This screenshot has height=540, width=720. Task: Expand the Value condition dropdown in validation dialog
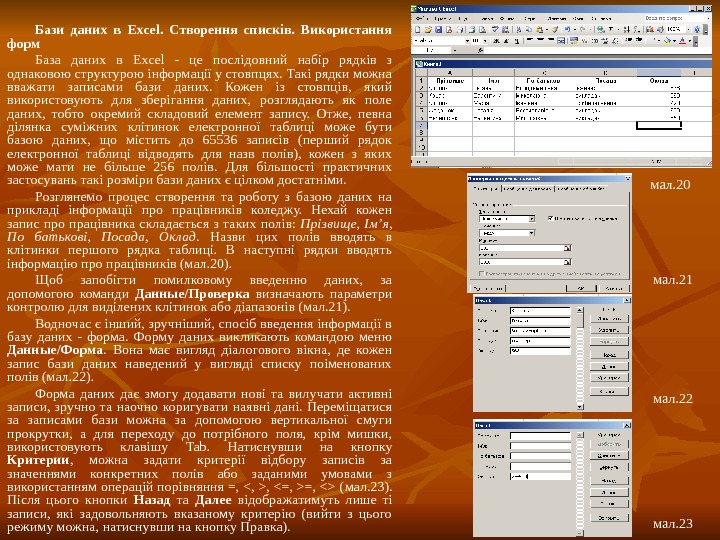coord(532,233)
